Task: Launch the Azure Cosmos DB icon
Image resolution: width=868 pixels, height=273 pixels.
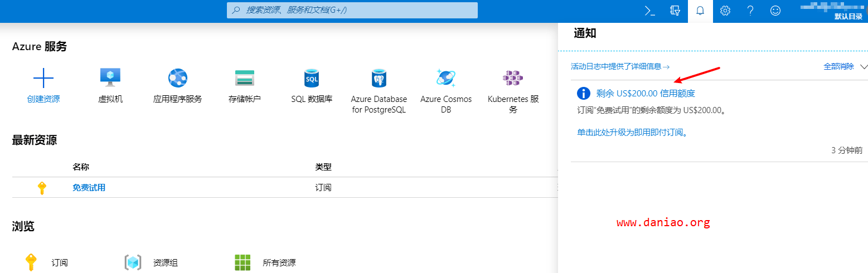Action: tap(446, 79)
